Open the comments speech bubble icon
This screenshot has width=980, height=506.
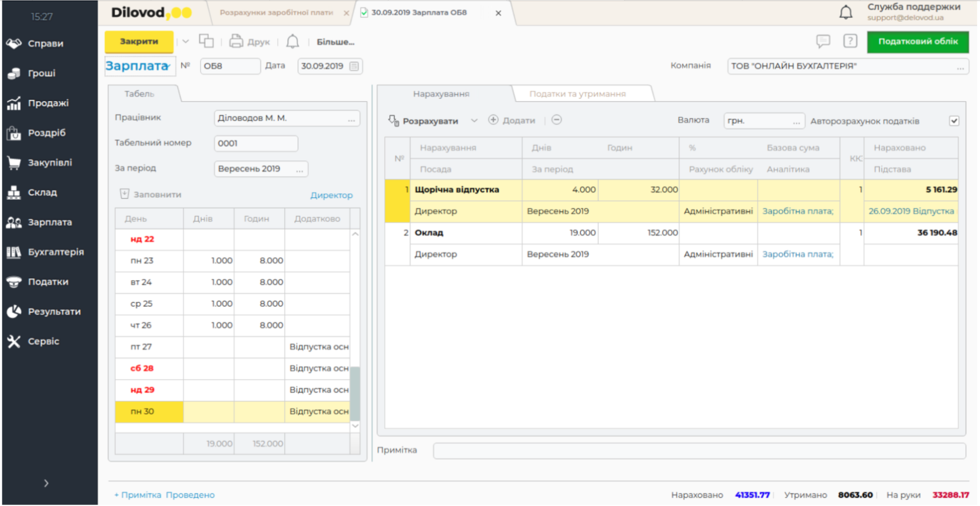[x=823, y=41]
